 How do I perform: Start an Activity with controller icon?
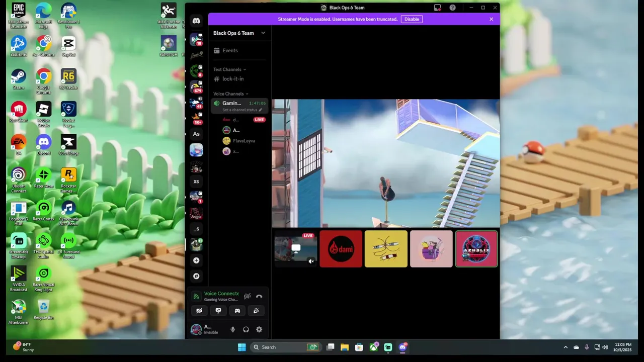(x=237, y=311)
